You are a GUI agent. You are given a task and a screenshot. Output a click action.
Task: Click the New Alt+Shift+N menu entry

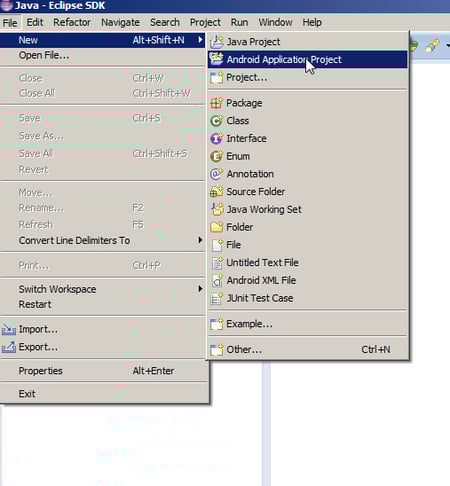tap(103, 40)
